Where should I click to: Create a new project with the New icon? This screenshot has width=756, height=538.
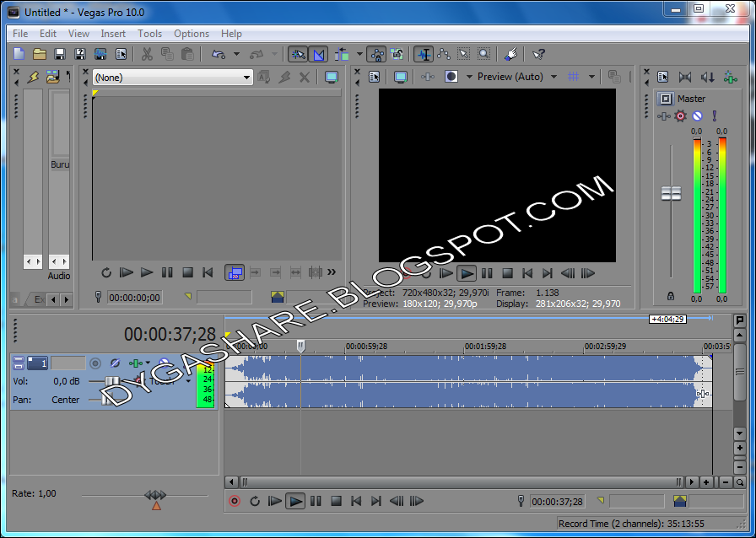click(x=19, y=54)
